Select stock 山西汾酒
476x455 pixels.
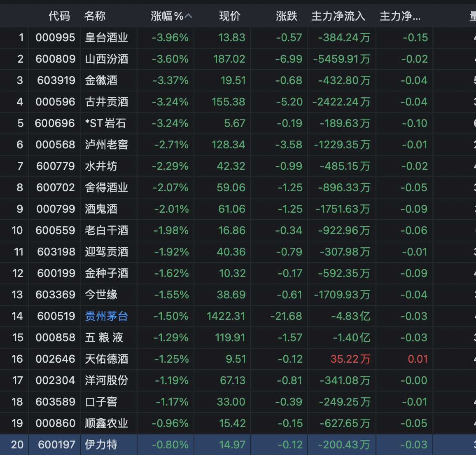coord(107,59)
